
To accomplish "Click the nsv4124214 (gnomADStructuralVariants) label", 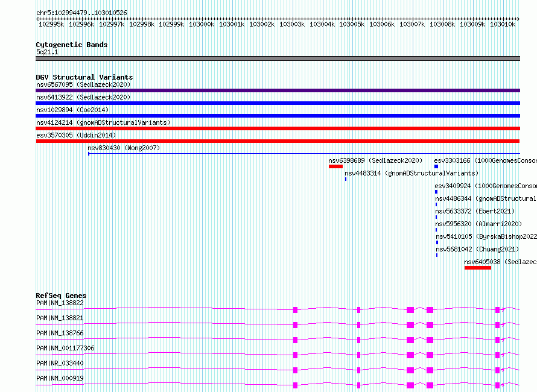I will point(103,122).
